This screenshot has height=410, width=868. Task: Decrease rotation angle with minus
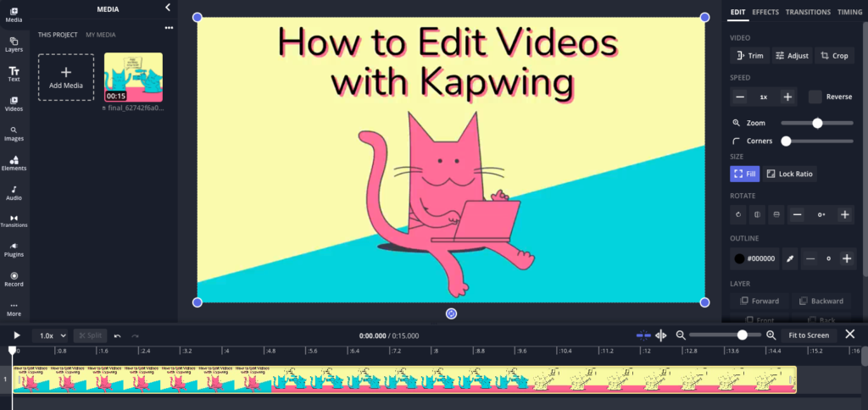point(797,214)
